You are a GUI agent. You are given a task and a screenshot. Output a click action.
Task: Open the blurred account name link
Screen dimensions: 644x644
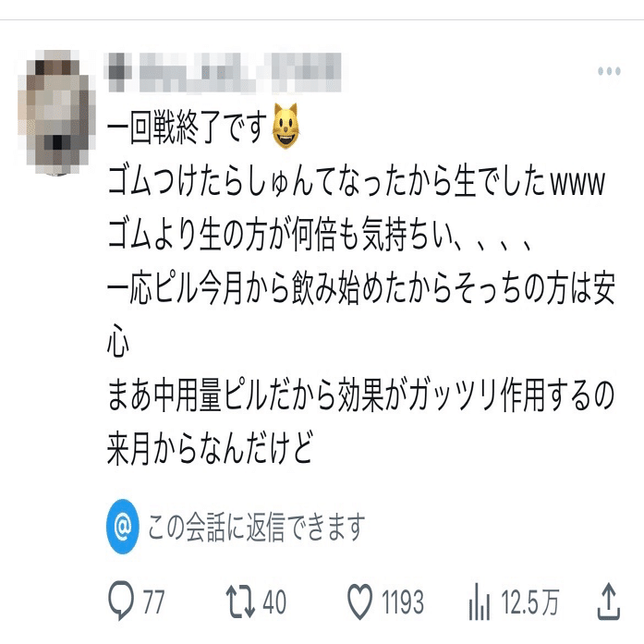click(x=225, y=72)
